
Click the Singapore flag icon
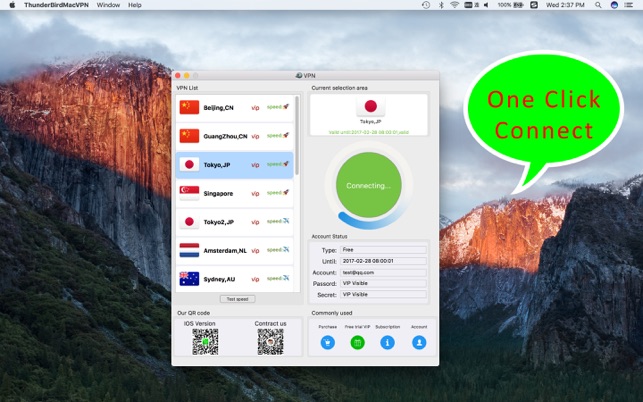(189, 193)
